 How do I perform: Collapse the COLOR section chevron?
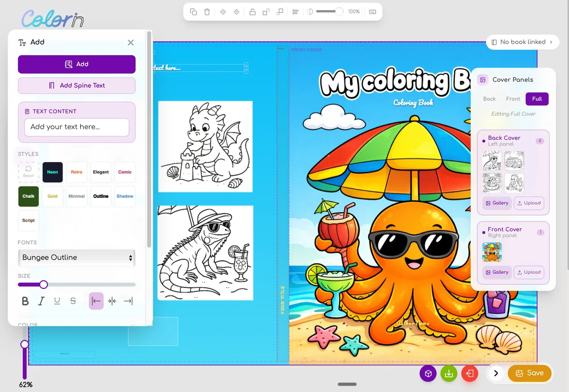[132, 325]
